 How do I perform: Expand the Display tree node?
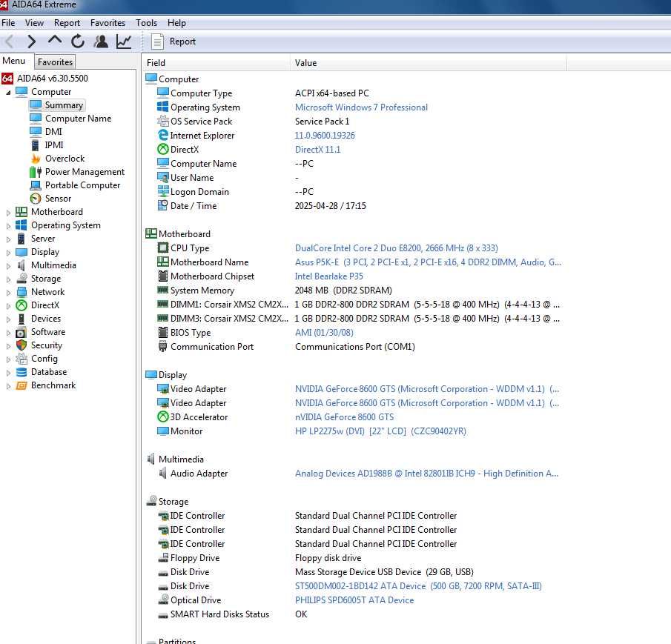click(8, 252)
